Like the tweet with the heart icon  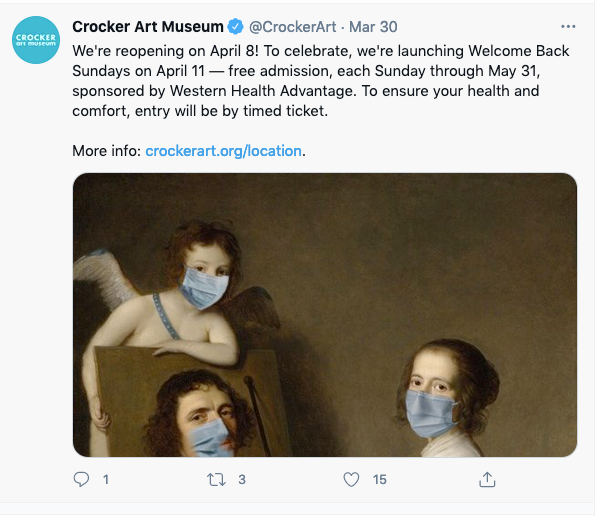coord(351,480)
